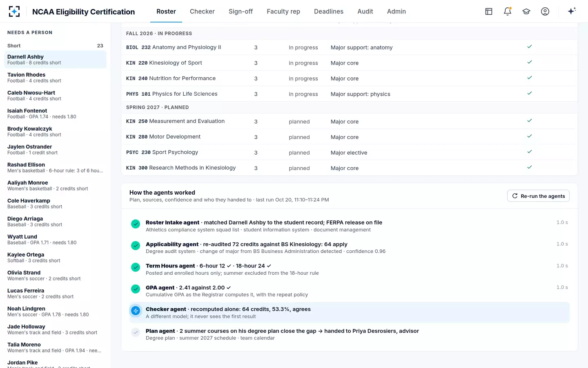Switch to the Checker tab

tap(202, 11)
